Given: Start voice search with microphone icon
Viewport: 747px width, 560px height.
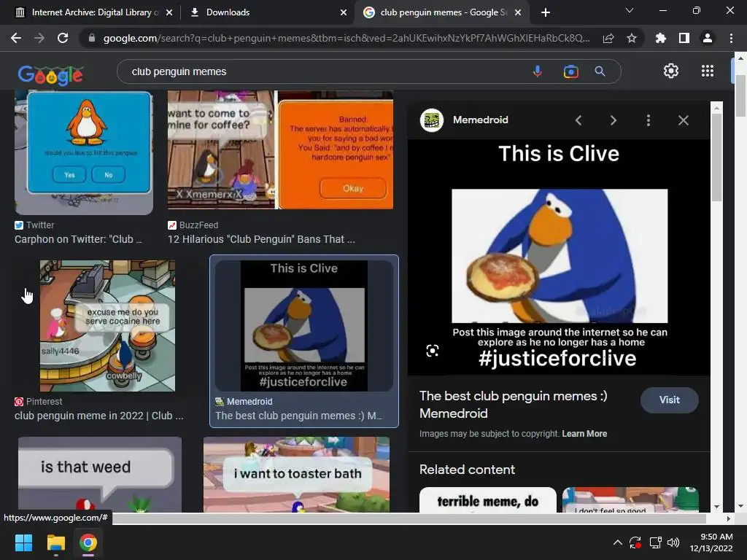Looking at the screenshot, I should click(538, 71).
